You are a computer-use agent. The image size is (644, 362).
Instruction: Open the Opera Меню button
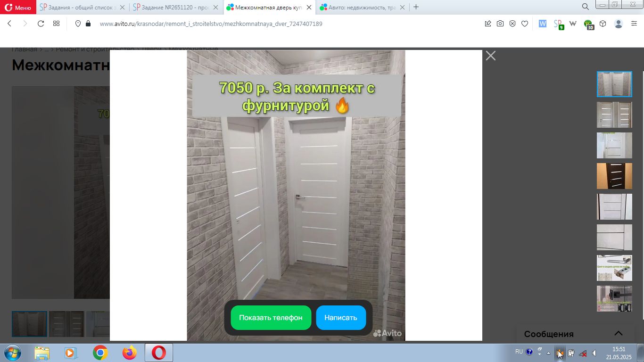tap(18, 7)
